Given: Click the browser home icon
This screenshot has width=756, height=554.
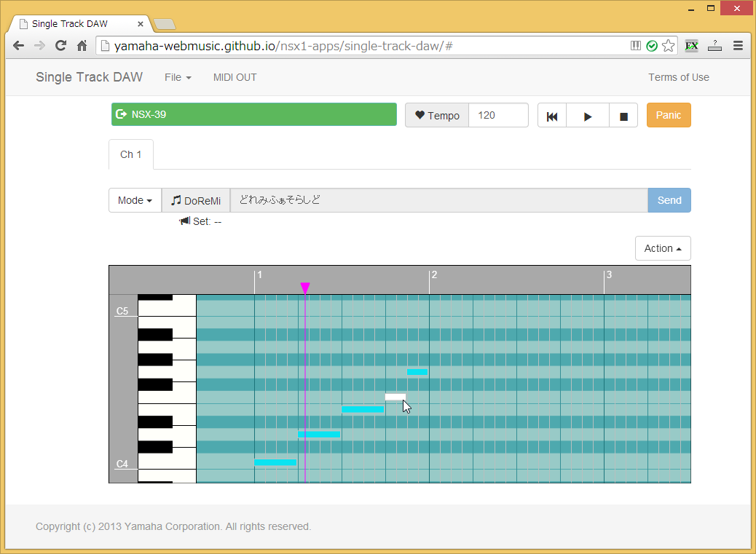Looking at the screenshot, I should [x=82, y=47].
